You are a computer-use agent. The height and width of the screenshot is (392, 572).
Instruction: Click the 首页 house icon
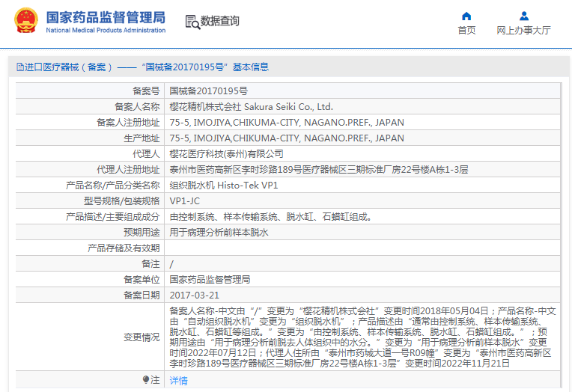click(466, 16)
